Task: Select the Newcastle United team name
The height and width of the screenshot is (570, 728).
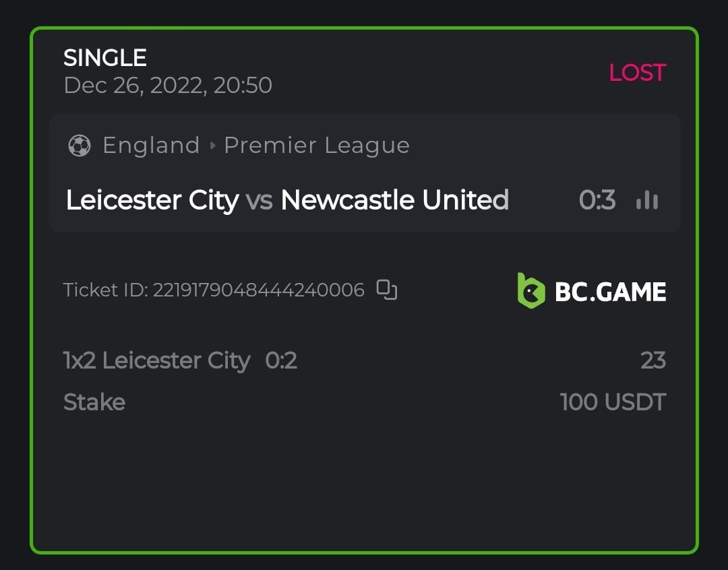Action: coord(394,200)
